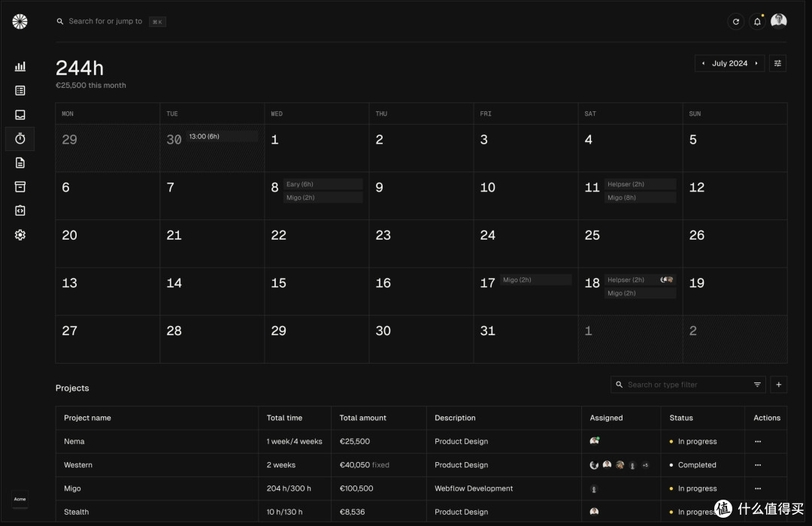Image resolution: width=812 pixels, height=526 pixels.
Task: Open the Eary (6h) entry on 8th
Action: 323,184
